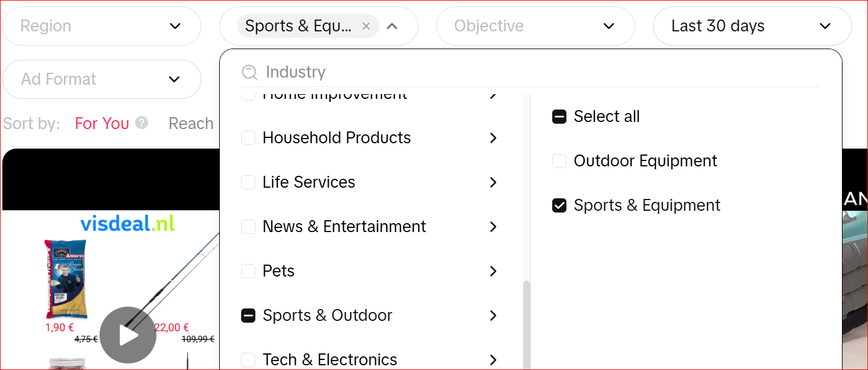
Task: Expand Home Improvement subcategories arrow
Action: (x=493, y=95)
